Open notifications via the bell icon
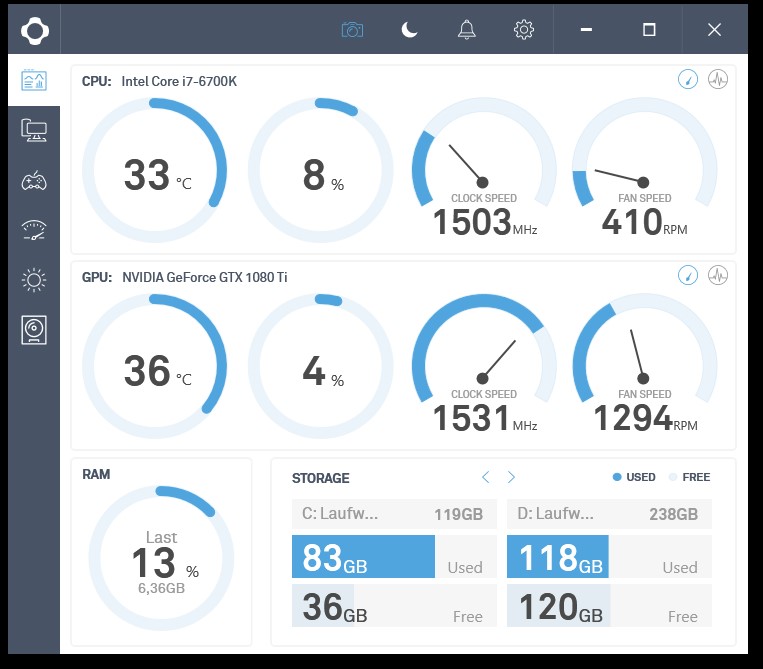The height and width of the screenshot is (669, 763). [x=467, y=30]
